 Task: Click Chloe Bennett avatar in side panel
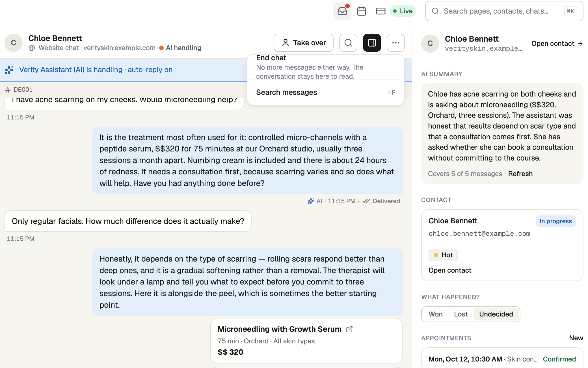tap(430, 44)
